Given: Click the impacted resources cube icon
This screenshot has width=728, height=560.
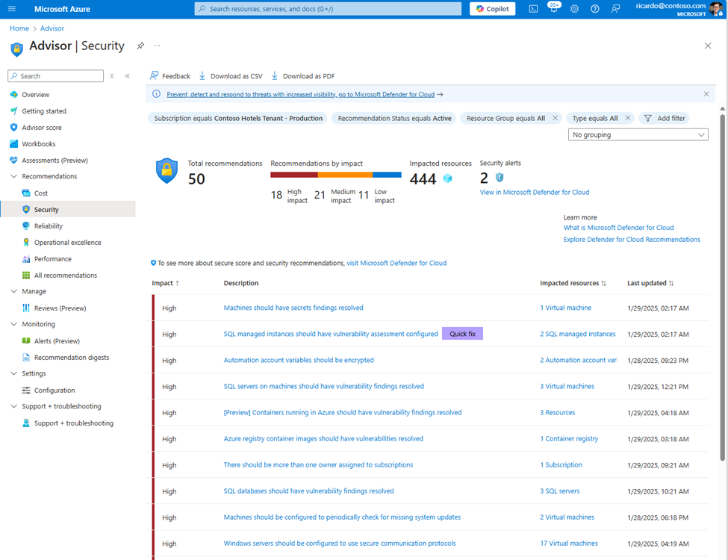Looking at the screenshot, I should (447, 178).
